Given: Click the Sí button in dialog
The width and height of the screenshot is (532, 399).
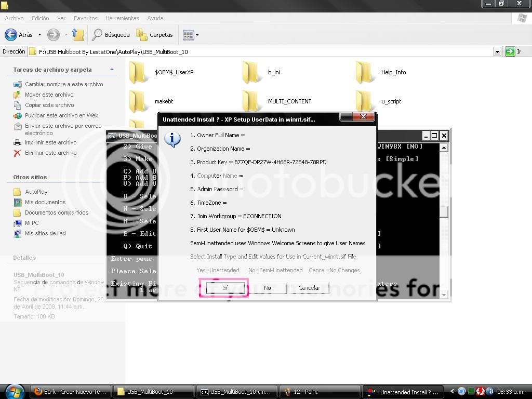Looking at the screenshot, I should 225,288.
